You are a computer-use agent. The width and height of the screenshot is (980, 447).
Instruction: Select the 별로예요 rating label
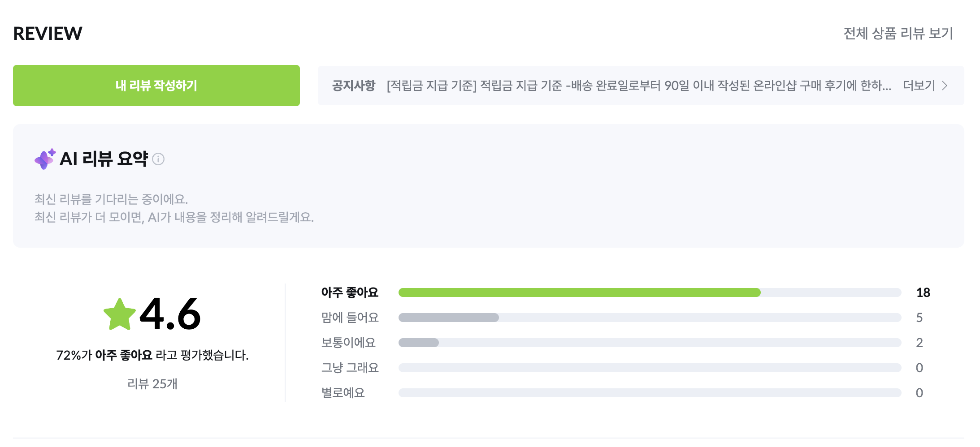point(343,393)
